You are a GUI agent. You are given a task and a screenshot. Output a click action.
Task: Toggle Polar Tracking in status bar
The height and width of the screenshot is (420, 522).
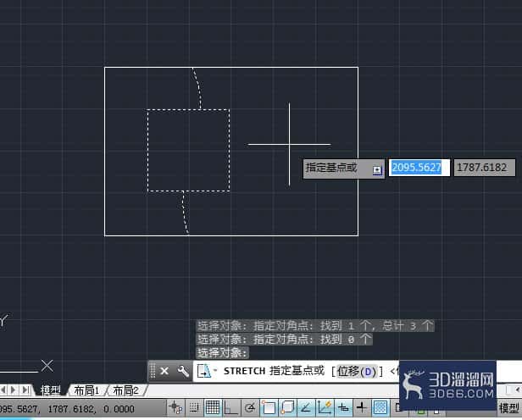[x=250, y=407]
